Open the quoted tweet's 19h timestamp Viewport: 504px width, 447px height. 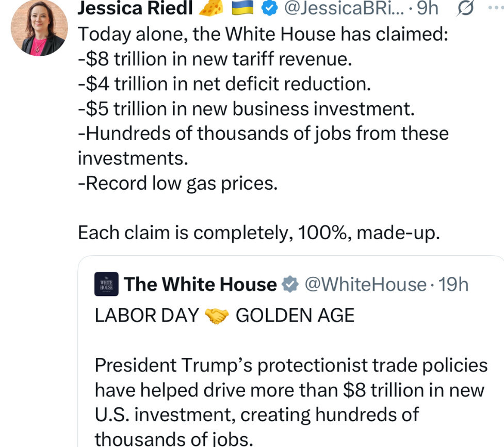click(x=453, y=285)
